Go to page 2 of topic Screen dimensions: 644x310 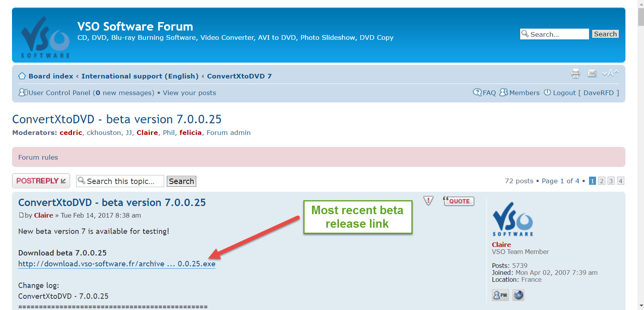[602, 181]
